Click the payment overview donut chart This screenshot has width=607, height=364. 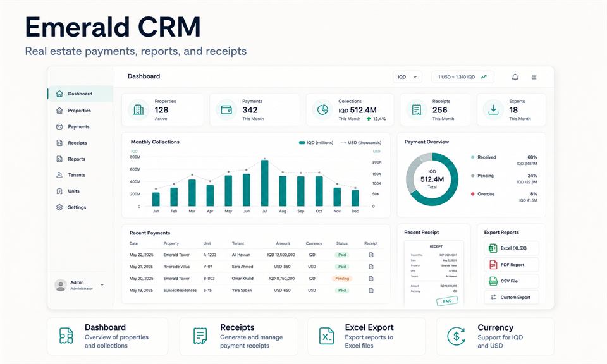pos(432,179)
